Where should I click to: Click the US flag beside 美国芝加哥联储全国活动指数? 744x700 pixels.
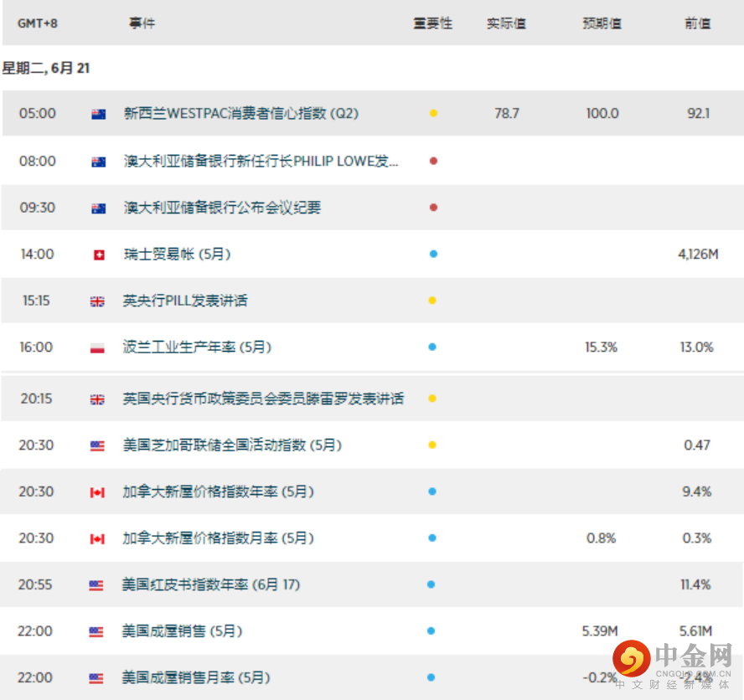pyautogui.click(x=97, y=446)
